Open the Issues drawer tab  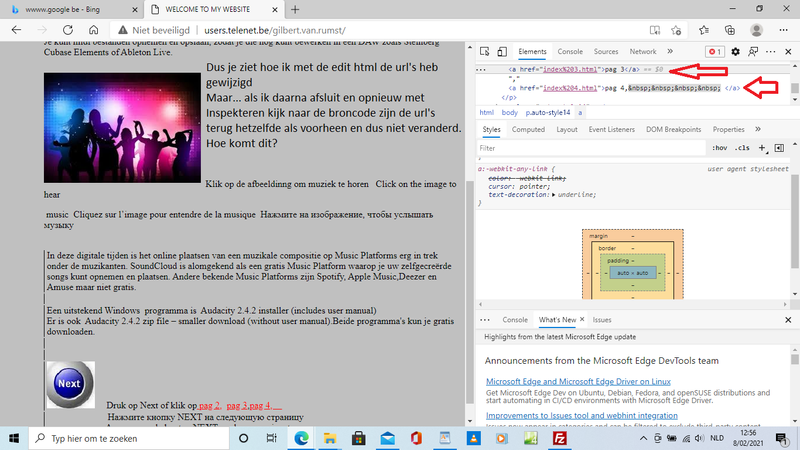pyautogui.click(x=602, y=320)
